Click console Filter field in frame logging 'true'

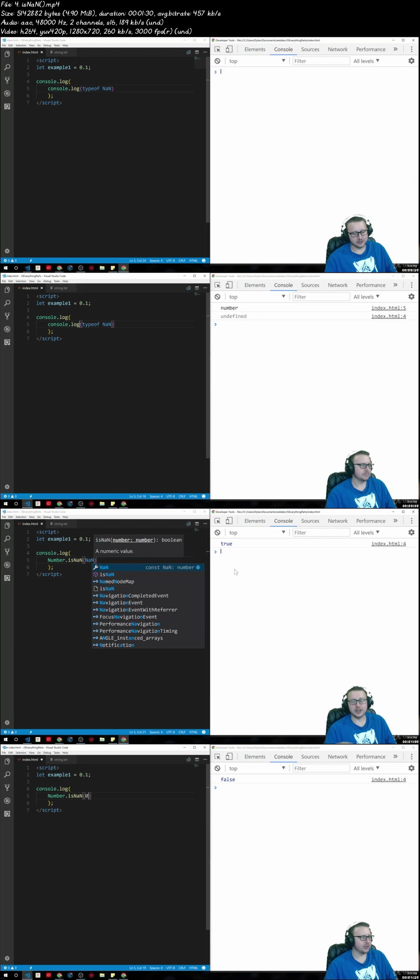click(321, 533)
